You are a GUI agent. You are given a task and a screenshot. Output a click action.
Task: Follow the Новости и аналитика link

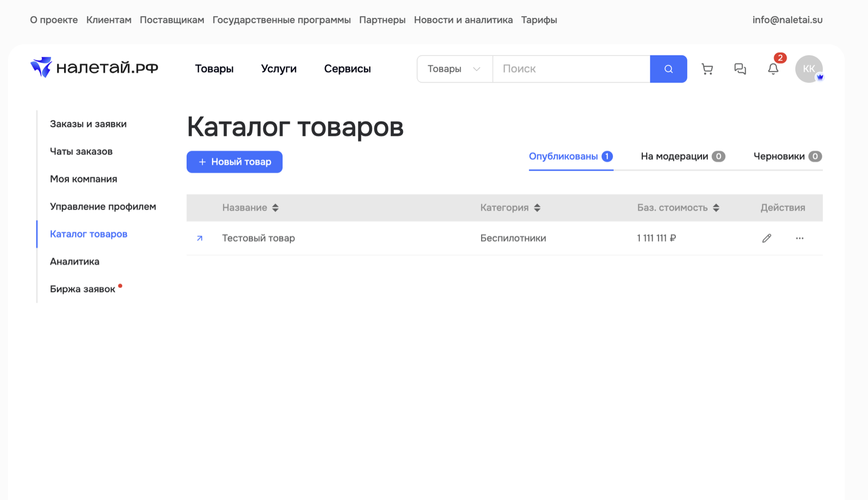463,20
